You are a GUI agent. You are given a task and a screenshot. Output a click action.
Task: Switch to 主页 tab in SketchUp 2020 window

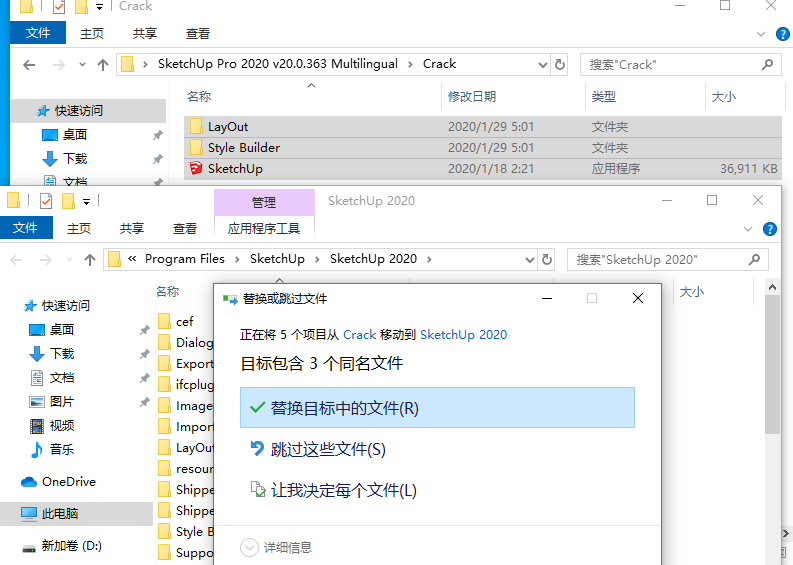click(79, 229)
